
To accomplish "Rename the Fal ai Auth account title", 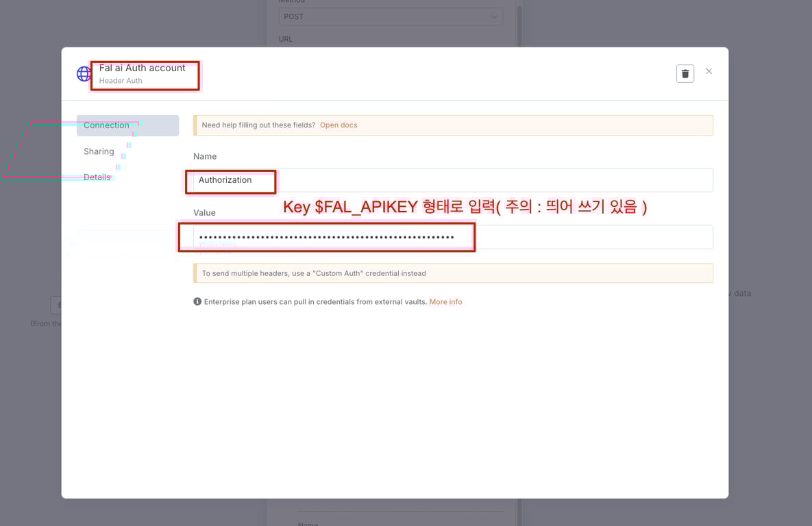I will pyautogui.click(x=143, y=68).
